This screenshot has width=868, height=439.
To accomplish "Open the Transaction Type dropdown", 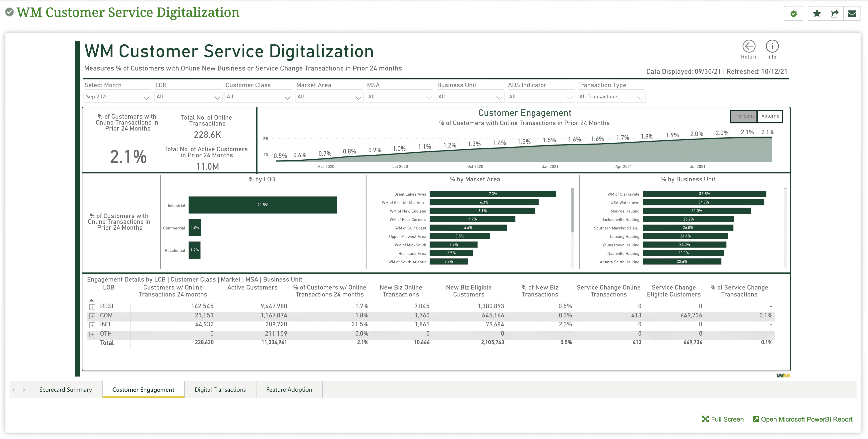I will (611, 97).
